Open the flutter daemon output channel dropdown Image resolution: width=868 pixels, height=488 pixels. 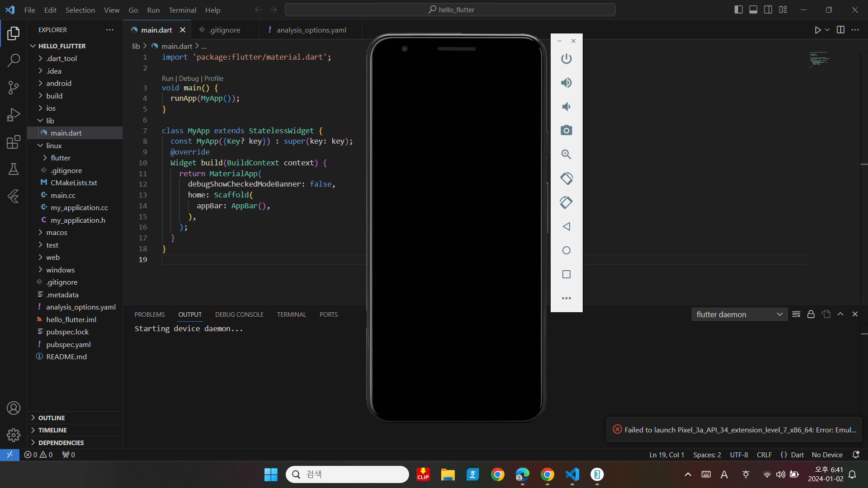pyautogui.click(x=740, y=314)
